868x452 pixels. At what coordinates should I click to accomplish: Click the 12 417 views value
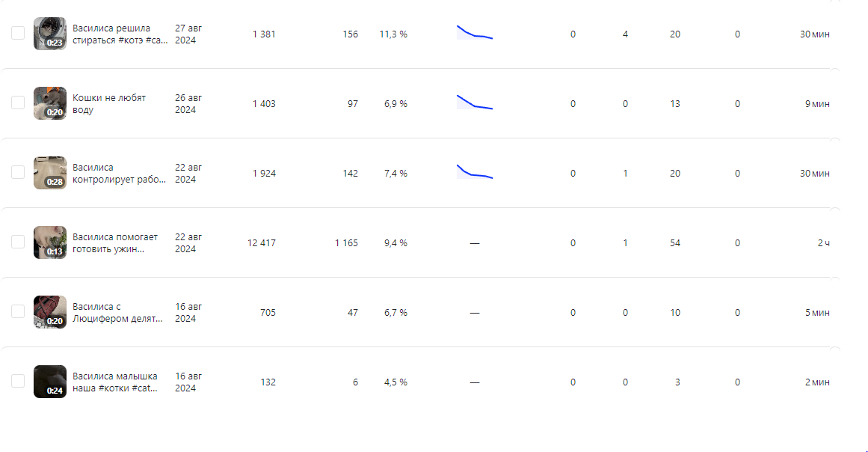(261, 242)
